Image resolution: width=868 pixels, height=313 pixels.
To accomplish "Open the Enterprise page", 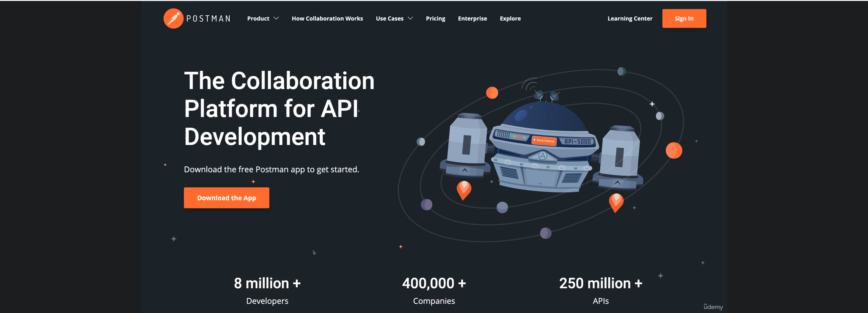I will coord(472,19).
